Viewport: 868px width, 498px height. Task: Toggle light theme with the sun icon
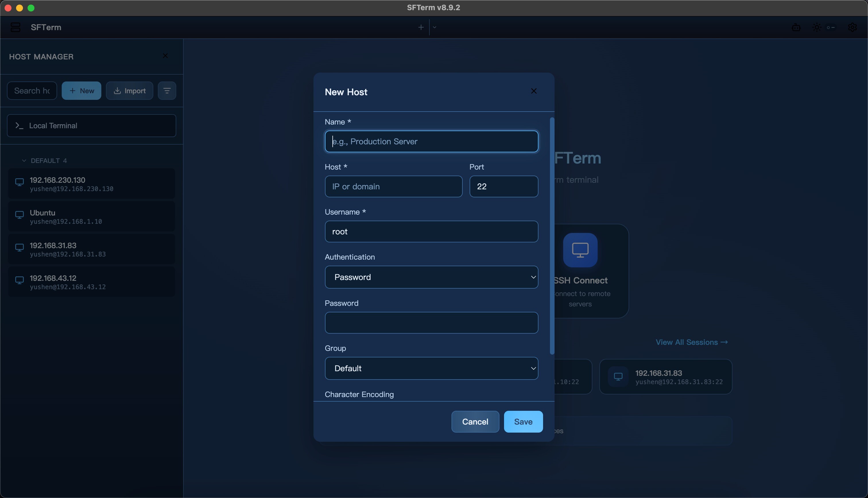[817, 27]
